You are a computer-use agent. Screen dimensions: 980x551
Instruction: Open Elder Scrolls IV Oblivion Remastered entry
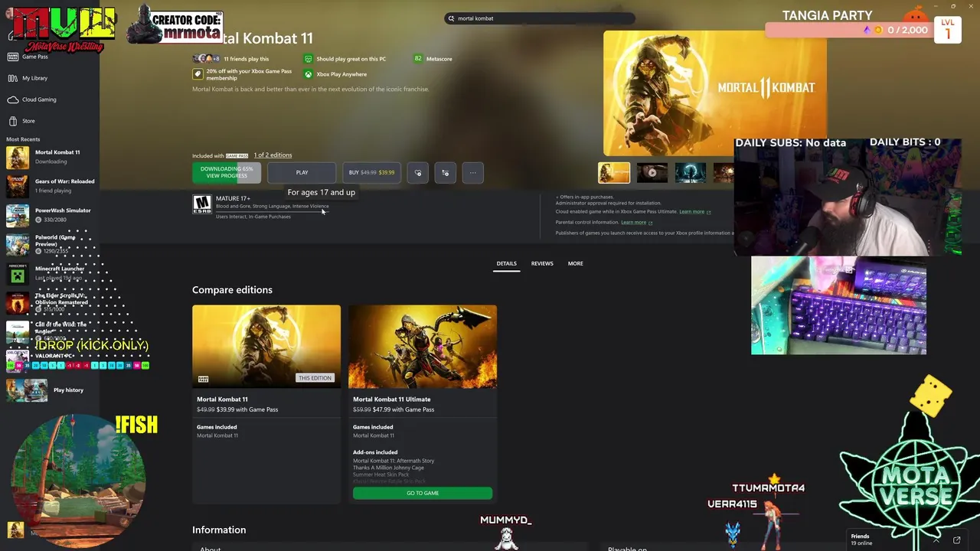[50, 302]
